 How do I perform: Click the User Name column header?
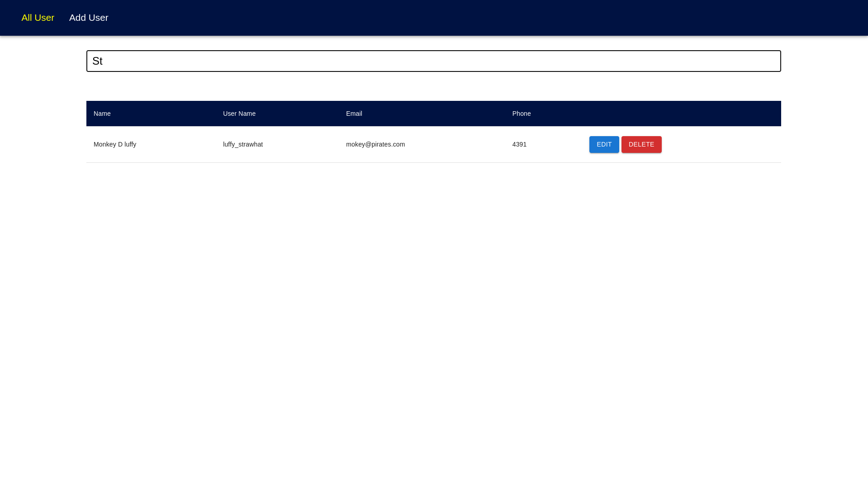coord(239,114)
